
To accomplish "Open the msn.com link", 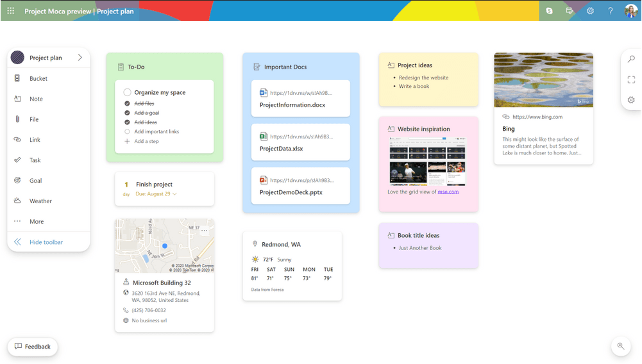I will click(448, 192).
